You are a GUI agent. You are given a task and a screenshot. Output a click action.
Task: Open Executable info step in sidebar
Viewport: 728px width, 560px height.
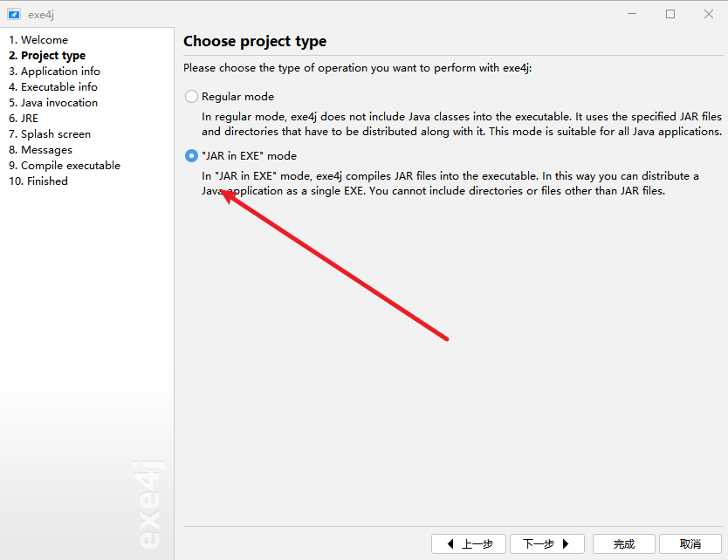pyautogui.click(x=53, y=87)
